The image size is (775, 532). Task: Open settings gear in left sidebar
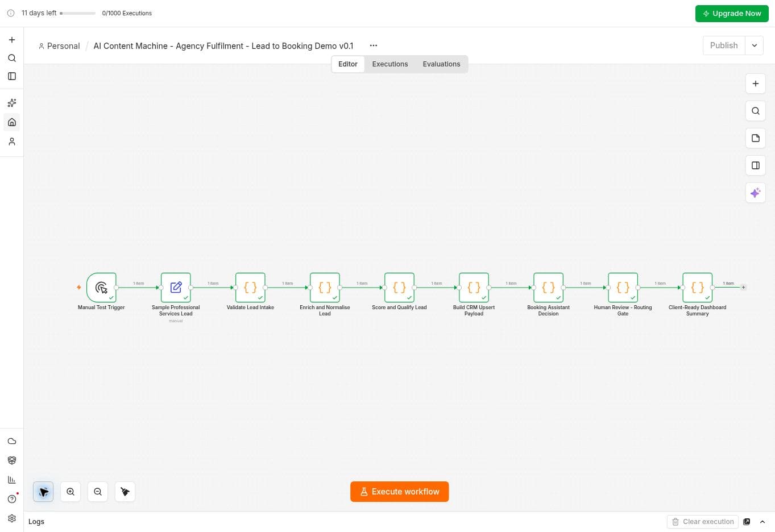[12, 518]
